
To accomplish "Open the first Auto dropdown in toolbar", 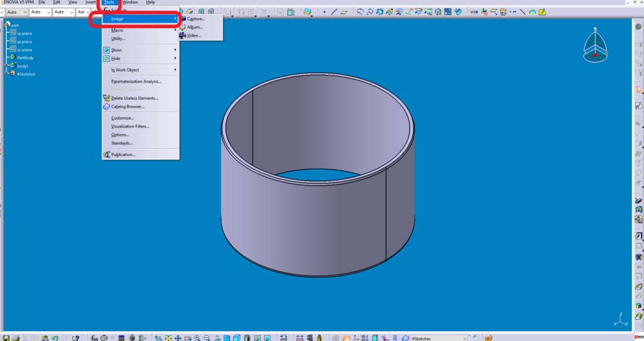I will (x=23, y=12).
